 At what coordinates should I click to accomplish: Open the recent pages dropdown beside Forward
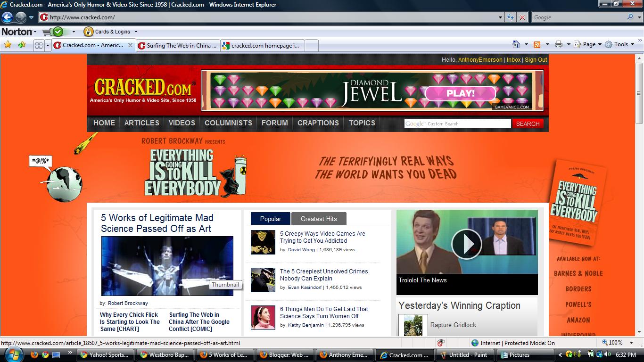click(x=32, y=17)
